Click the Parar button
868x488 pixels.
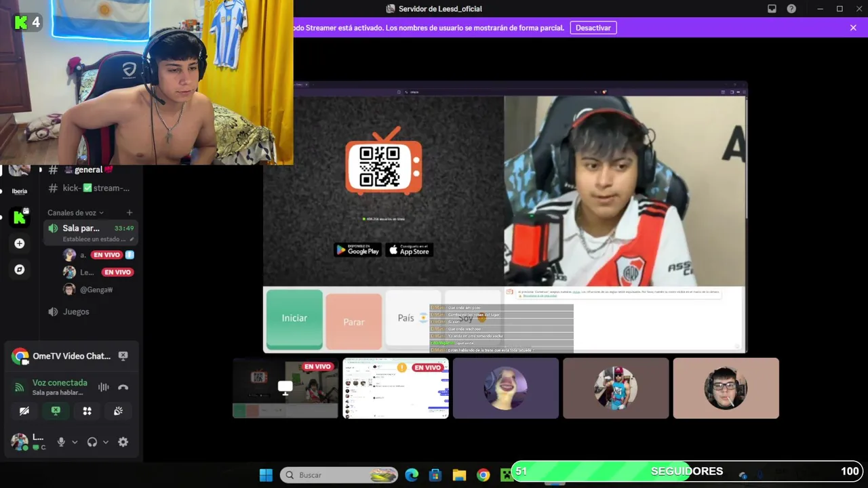pos(353,321)
